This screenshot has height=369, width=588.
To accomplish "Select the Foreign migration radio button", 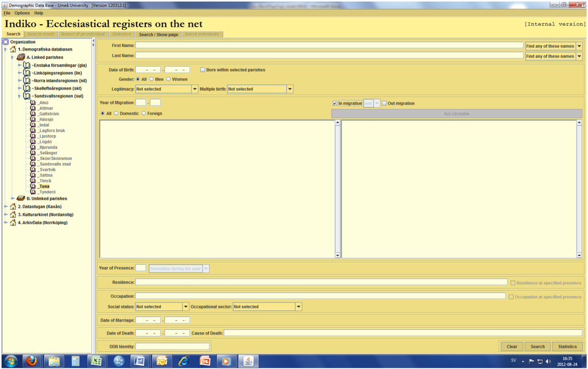I will coord(144,113).
